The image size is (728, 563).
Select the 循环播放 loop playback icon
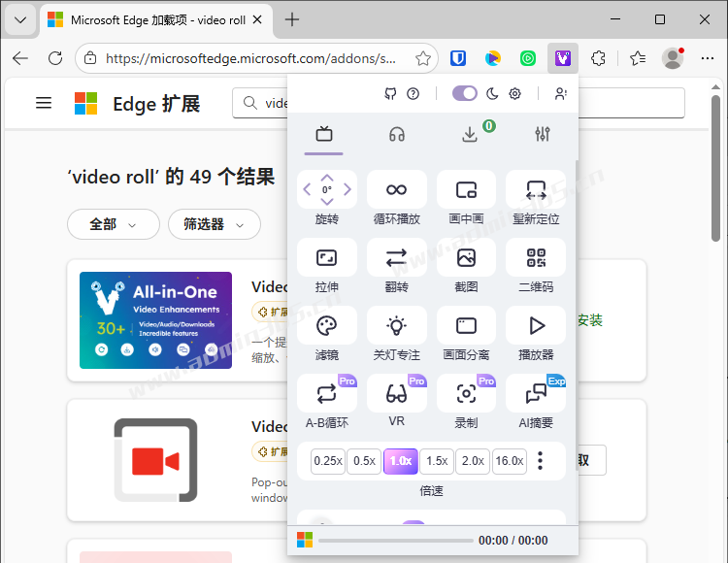[396, 190]
